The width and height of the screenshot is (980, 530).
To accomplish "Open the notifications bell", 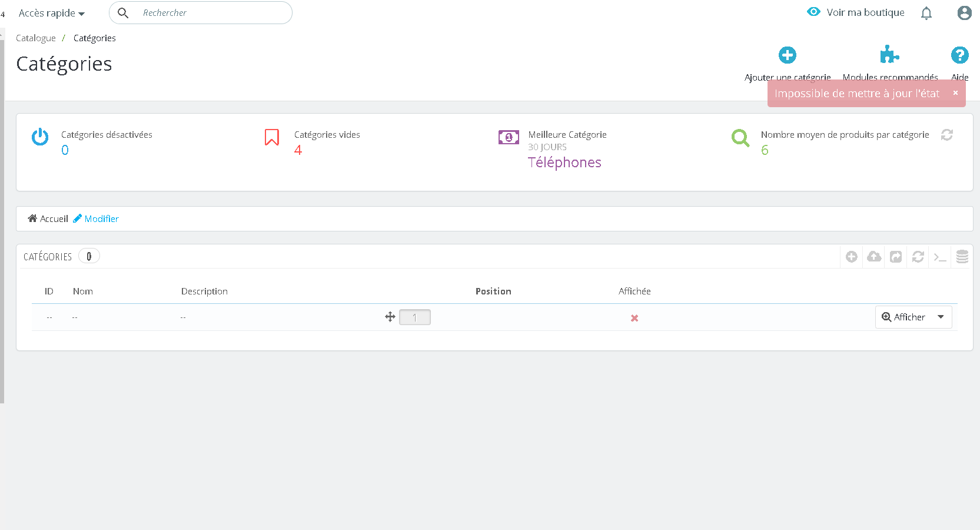I will 926,13.
